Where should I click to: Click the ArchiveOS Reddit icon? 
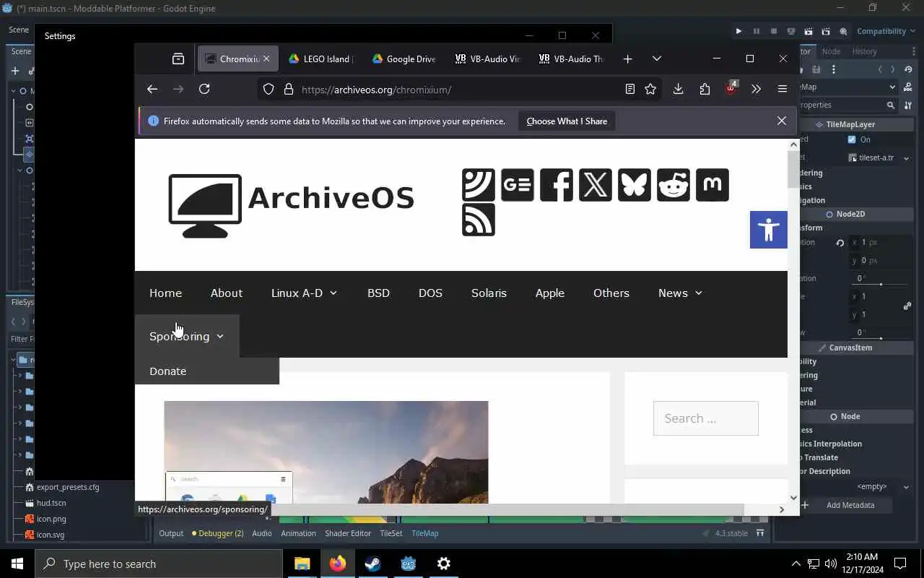click(x=673, y=185)
